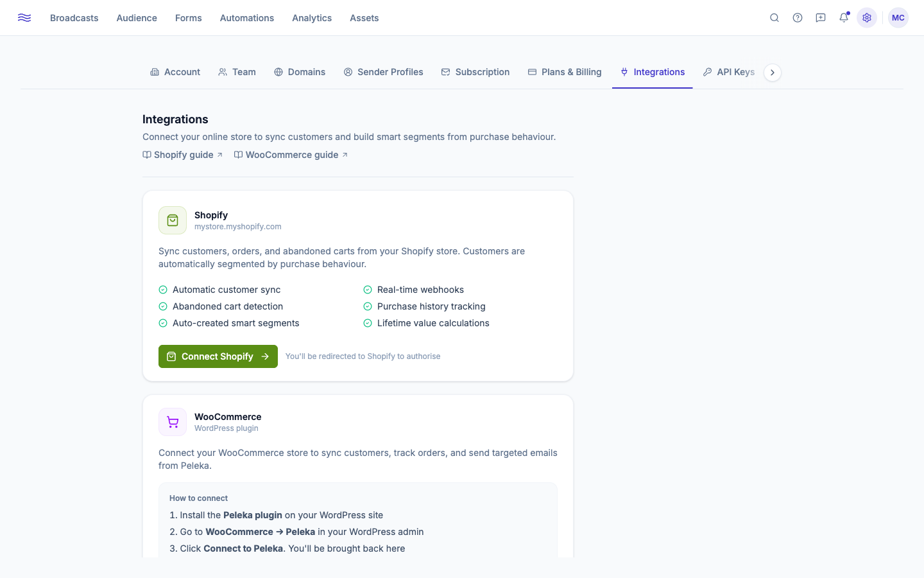Image resolution: width=924 pixels, height=578 pixels.
Task: Click 'Real-time webhooks' feature text
Action: pyautogui.click(x=420, y=290)
